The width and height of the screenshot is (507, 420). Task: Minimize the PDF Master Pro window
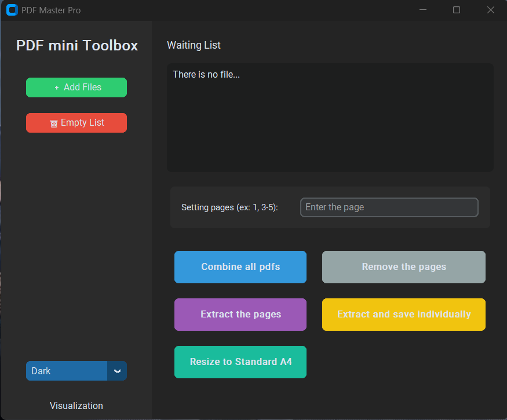click(422, 10)
